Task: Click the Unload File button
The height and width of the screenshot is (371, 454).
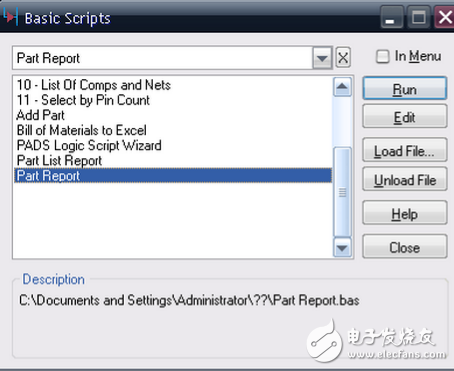Action: click(404, 180)
